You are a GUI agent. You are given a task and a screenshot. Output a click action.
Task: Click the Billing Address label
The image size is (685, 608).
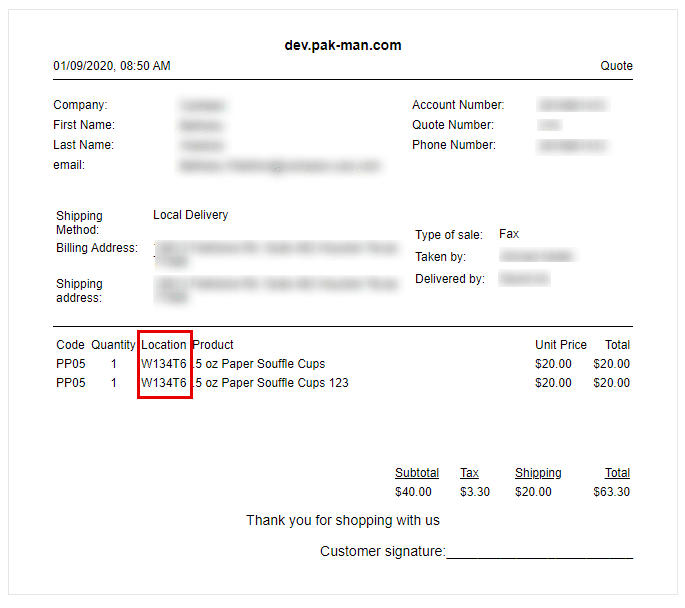tap(97, 248)
